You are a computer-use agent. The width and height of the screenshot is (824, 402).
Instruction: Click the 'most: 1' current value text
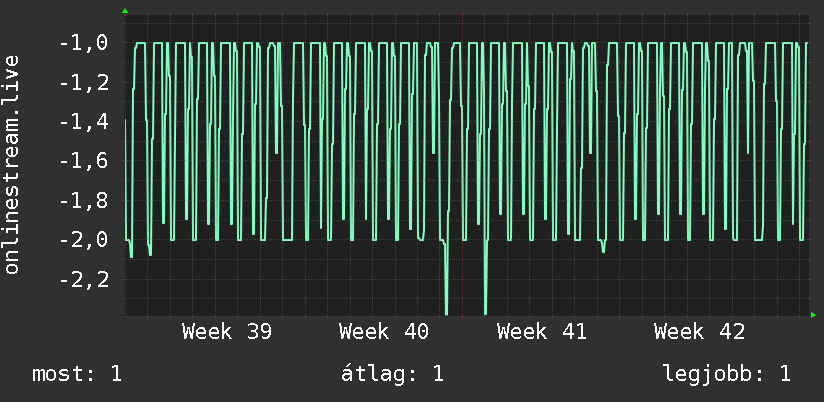77,374
